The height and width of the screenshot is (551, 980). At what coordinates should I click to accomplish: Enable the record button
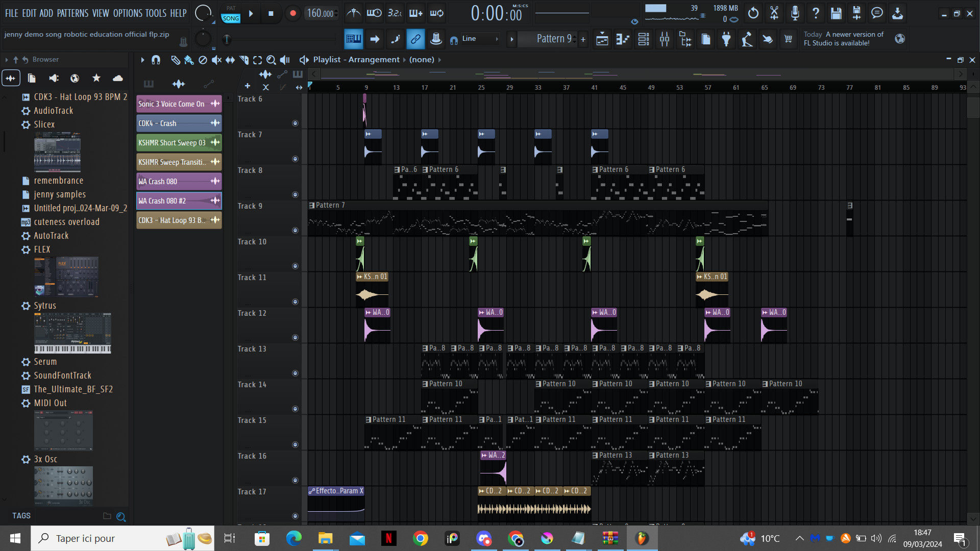292,13
